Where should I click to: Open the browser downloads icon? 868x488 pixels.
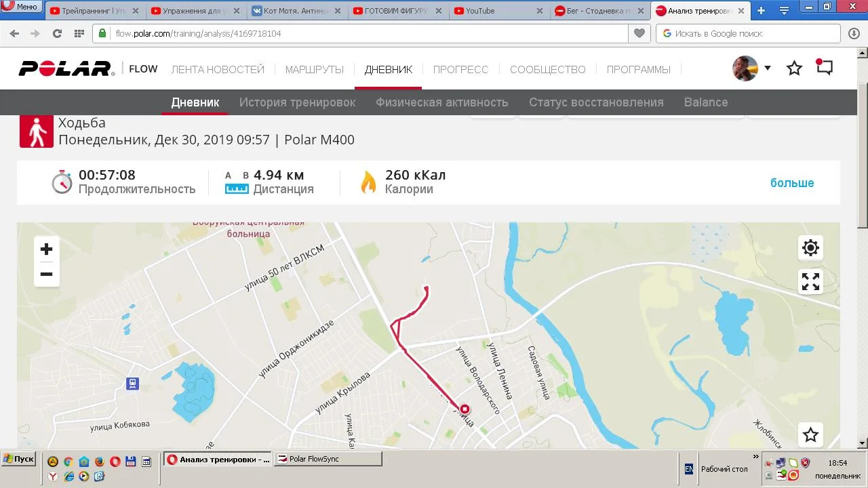(x=854, y=33)
